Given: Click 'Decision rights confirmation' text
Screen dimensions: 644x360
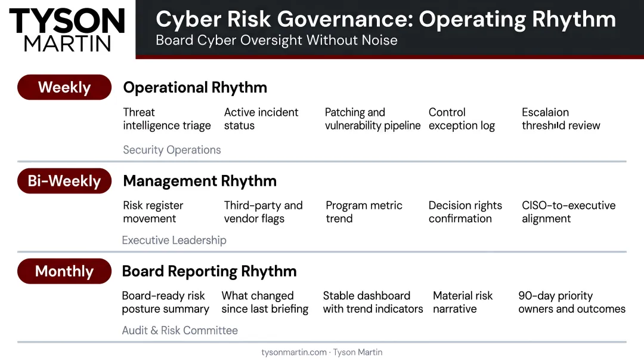Looking at the screenshot, I should coord(465,212).
